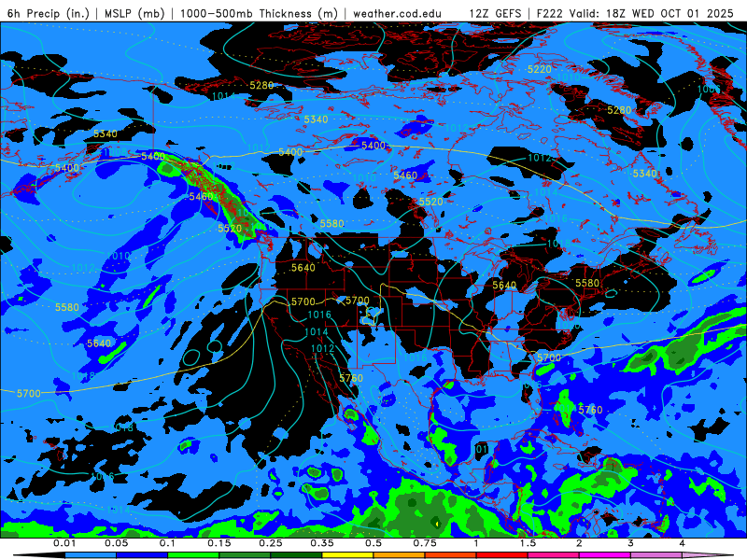Click the 5580 label over the Northeast US

coord(587,284)
